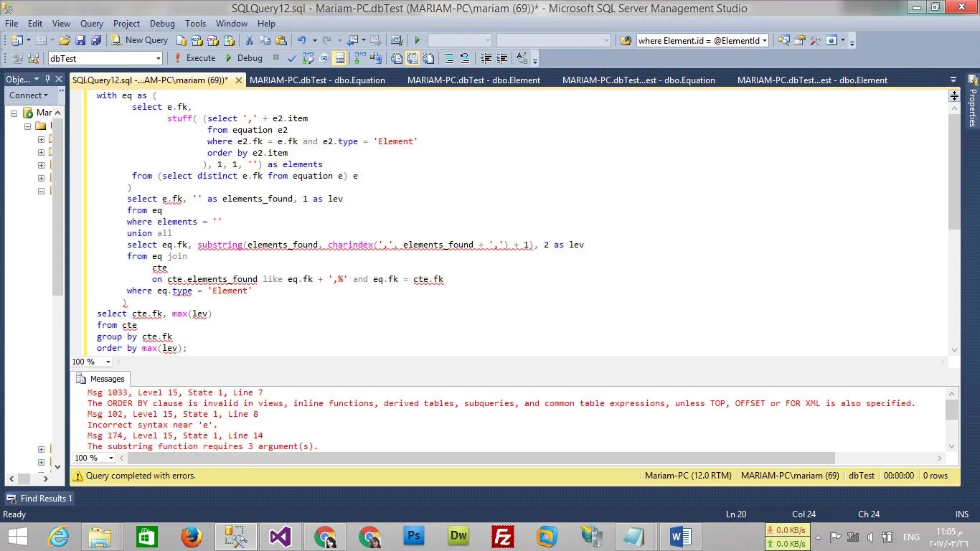
Task: Click the XMLA Query icon
Action: [229, 40]
